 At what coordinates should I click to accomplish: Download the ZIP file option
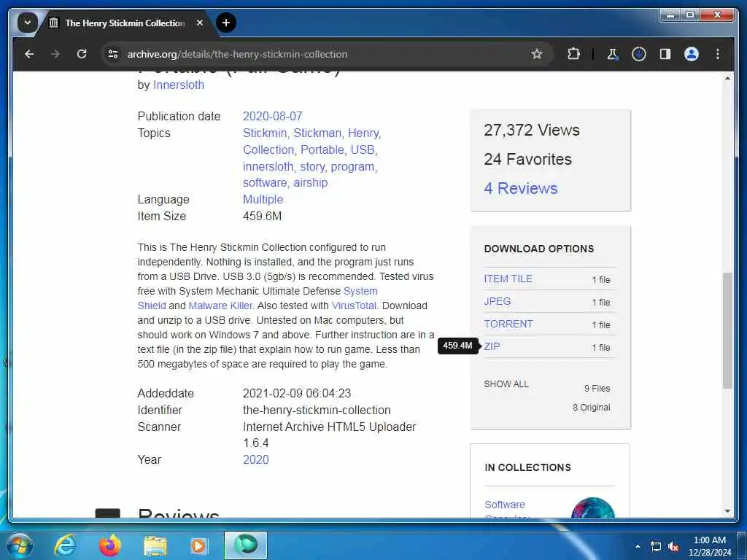coord(492,346)
